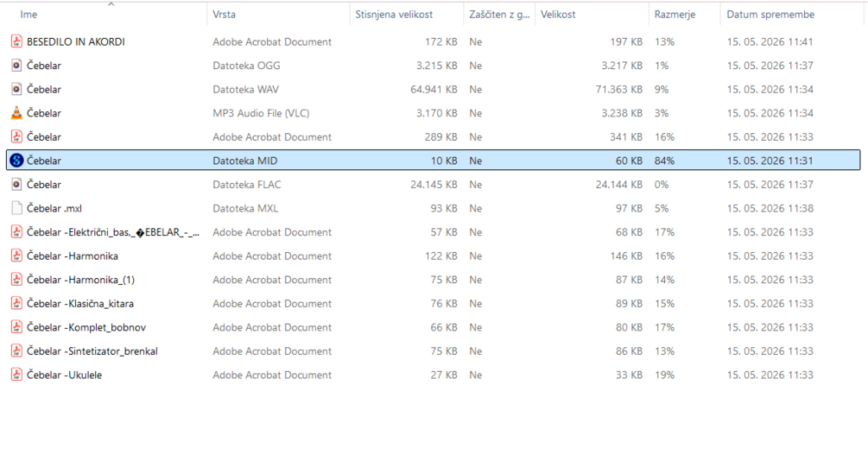Click audio icon of Čebelar OGG file
868x467 pixels.
[x=16, y=66]
